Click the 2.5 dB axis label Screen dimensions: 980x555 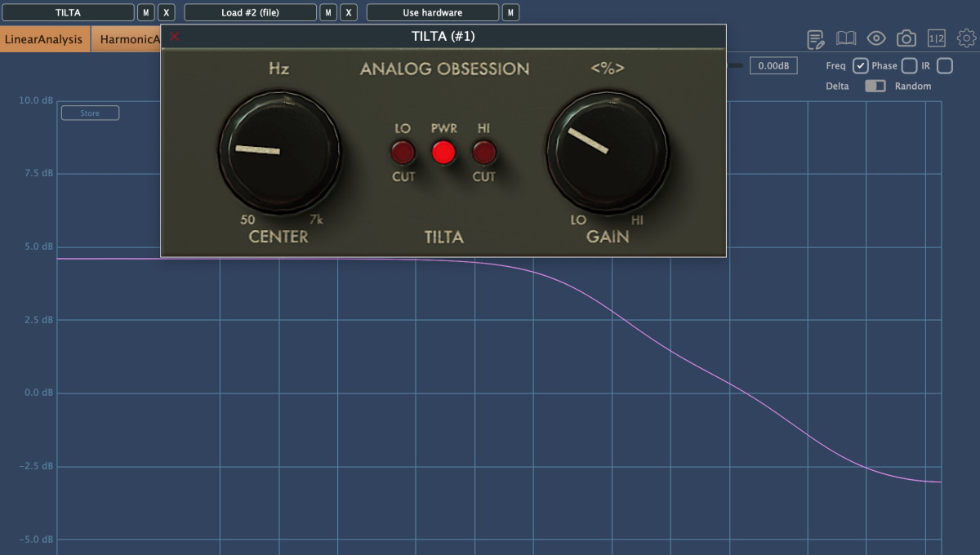click(x=38, y=319)
